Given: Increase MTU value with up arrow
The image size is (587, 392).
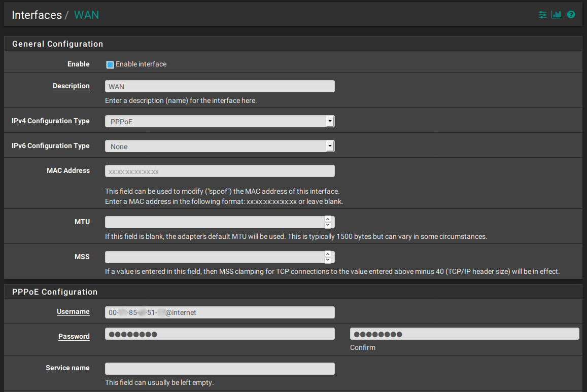Looking at the screenshot, I should pyautogui.click(x=328, y=219).
